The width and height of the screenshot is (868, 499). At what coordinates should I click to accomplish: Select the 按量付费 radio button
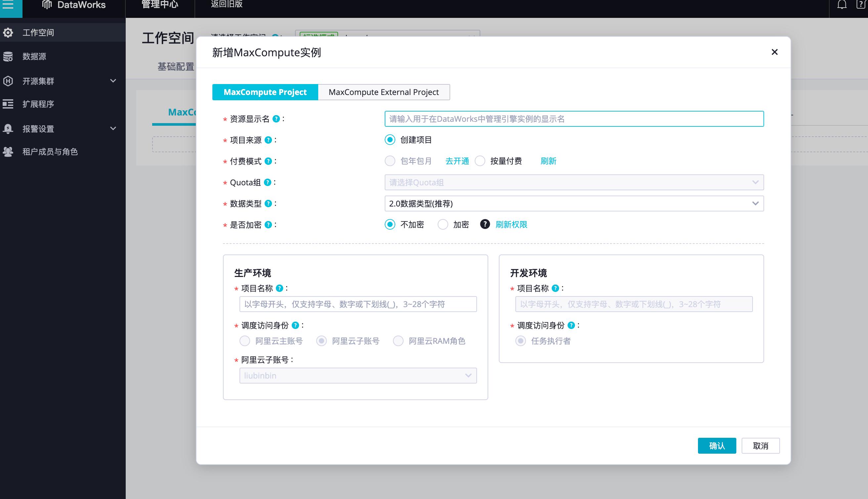(x=480, y=161)
